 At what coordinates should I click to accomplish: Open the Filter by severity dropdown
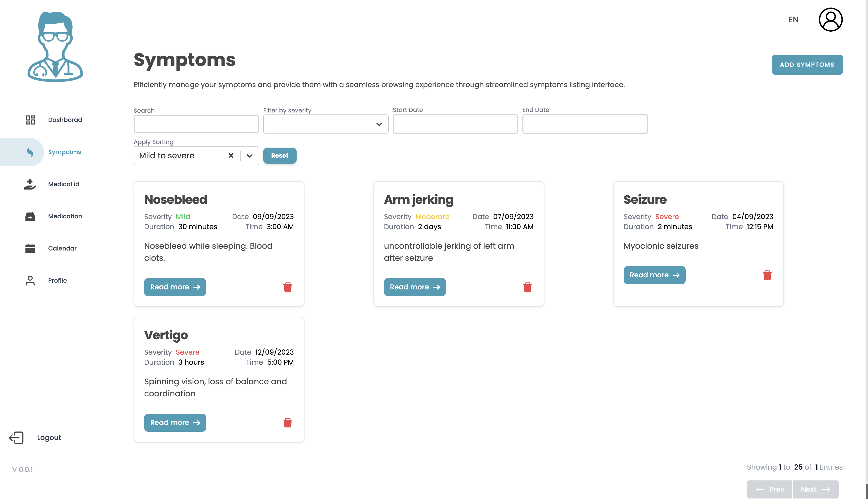tap(379, 124)
